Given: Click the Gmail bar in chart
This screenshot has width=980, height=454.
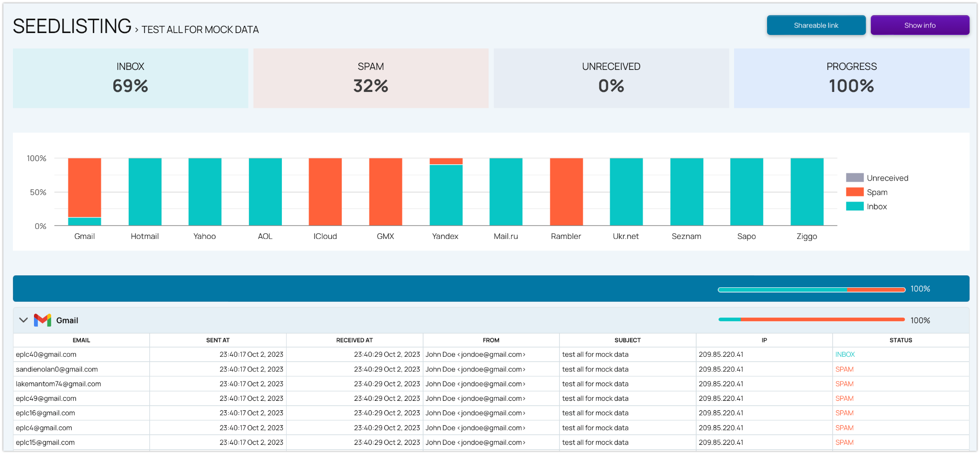Looking at the screenshot, I should pos(85,192).
